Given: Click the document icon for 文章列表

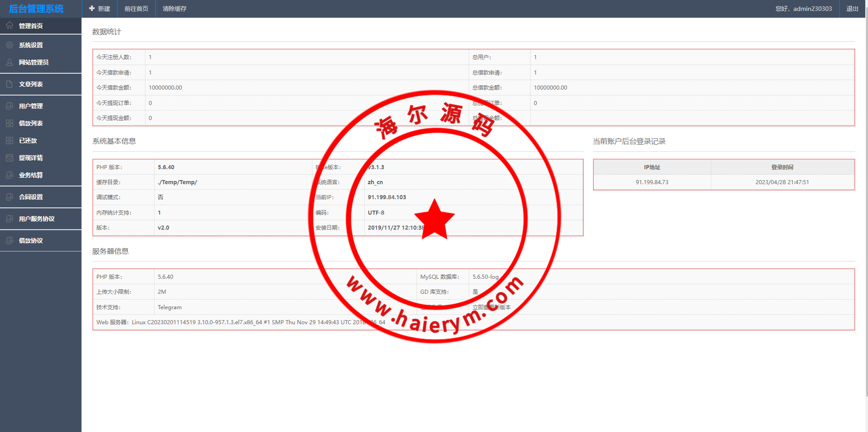Looking at the screenshot, I should pos(10,84).
